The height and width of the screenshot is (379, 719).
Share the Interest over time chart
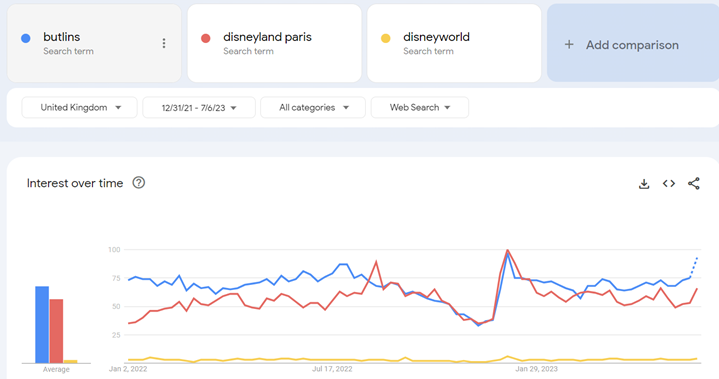[x=694, y=184]
